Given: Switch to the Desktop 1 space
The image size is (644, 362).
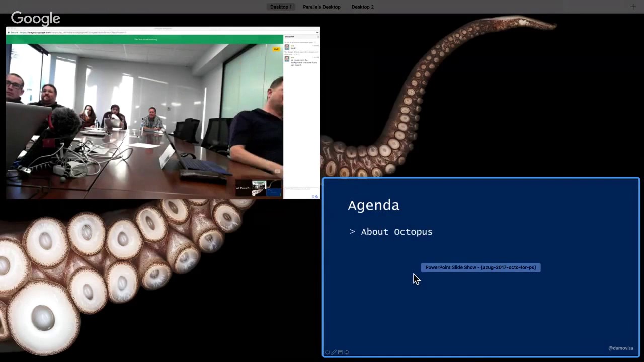Looking at the screenshot, I should [280, 7].
